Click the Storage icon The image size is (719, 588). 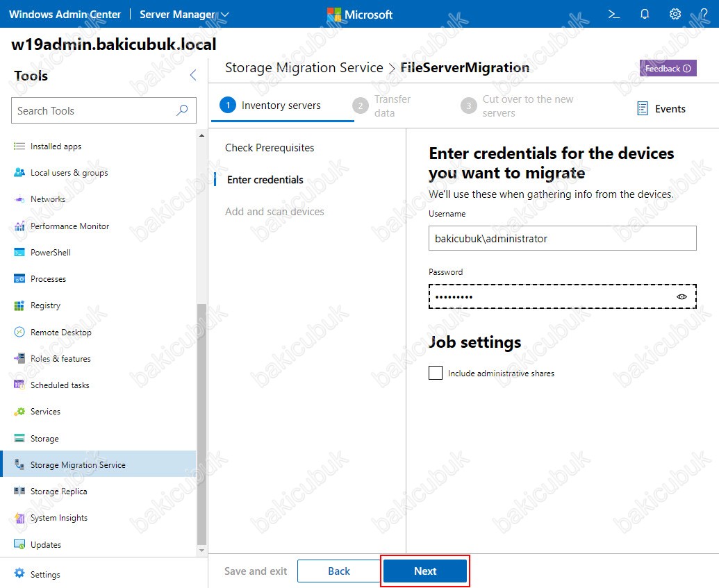(x=19, y=438)
